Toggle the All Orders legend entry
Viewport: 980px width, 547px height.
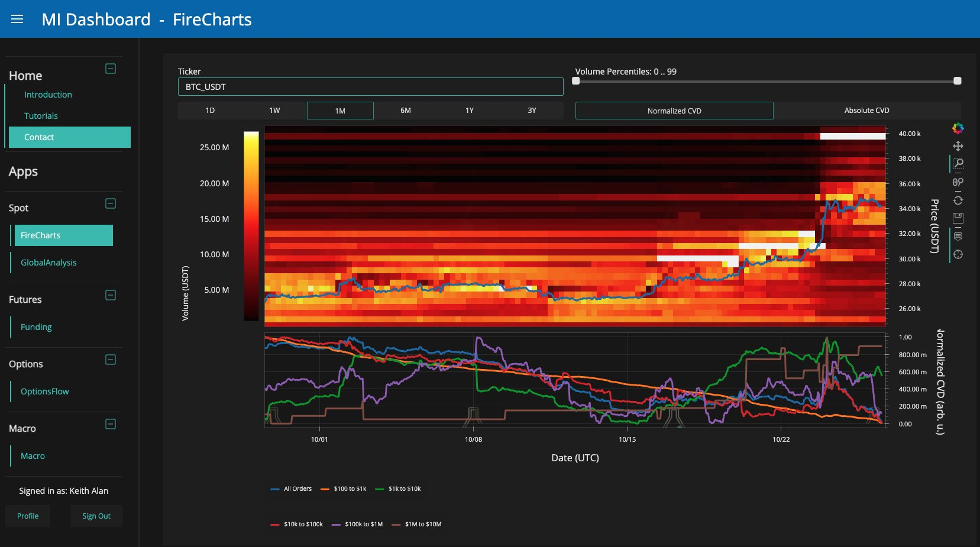click(x=292, y=488)
